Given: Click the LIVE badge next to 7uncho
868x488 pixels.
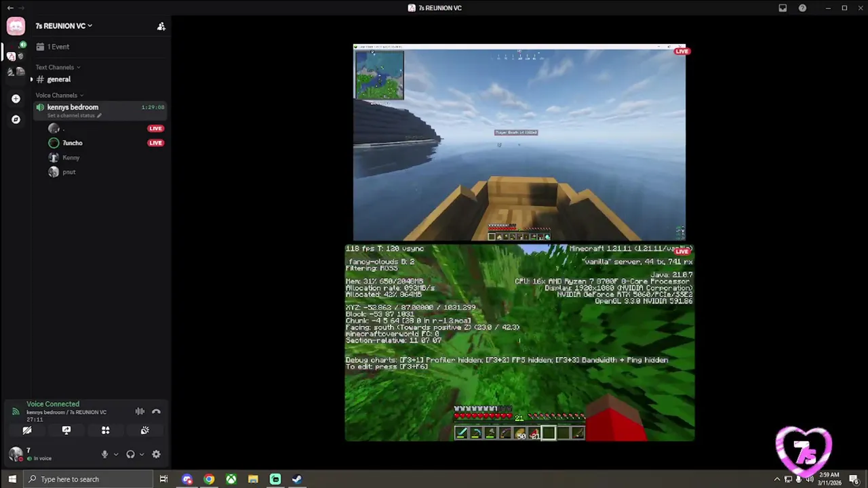Looking at the screenshot, I should point(155,143).
